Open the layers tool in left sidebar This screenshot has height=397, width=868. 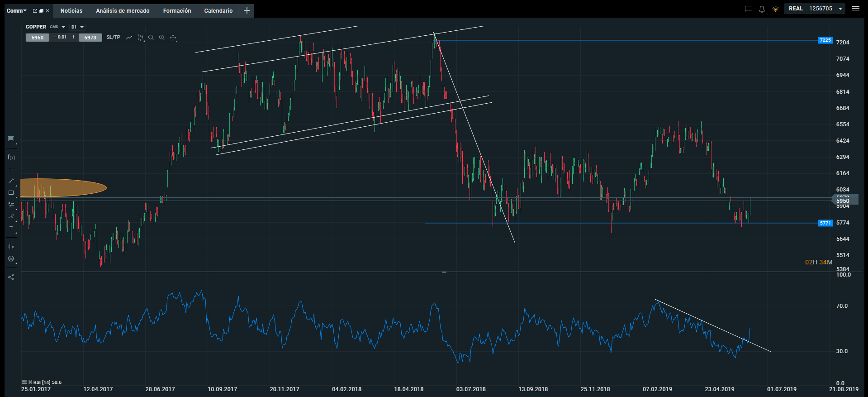click(x=11, y=259)
